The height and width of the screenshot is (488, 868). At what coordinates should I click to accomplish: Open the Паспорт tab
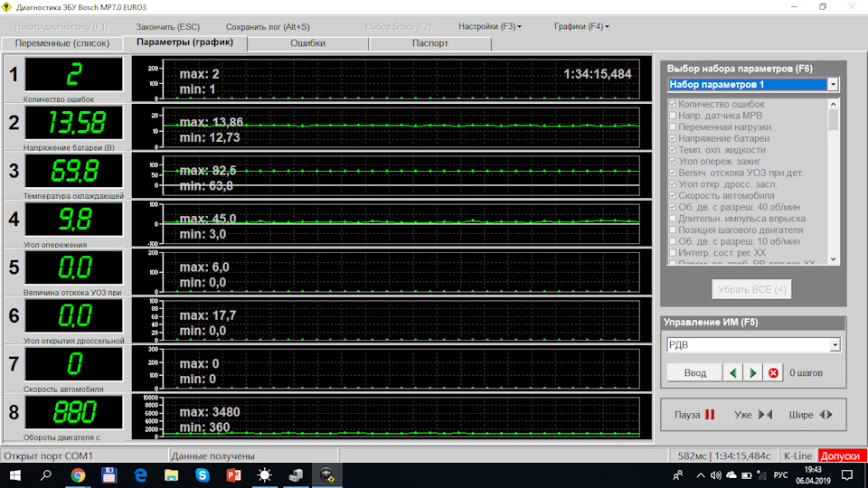pos(430,43)
